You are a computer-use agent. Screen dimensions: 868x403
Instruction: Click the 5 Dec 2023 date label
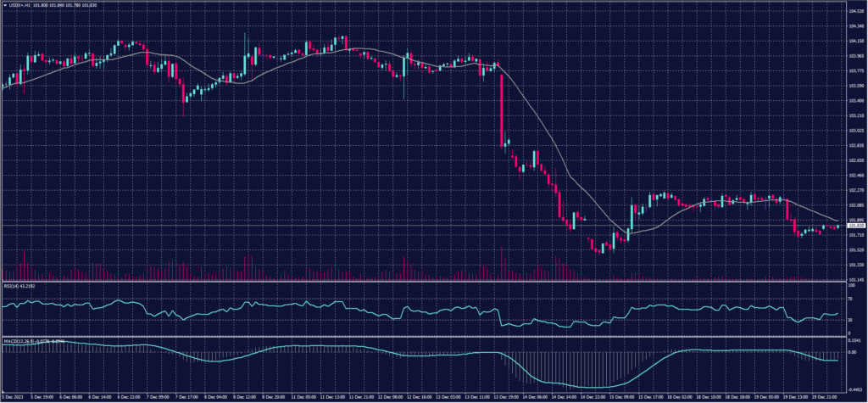14,396
